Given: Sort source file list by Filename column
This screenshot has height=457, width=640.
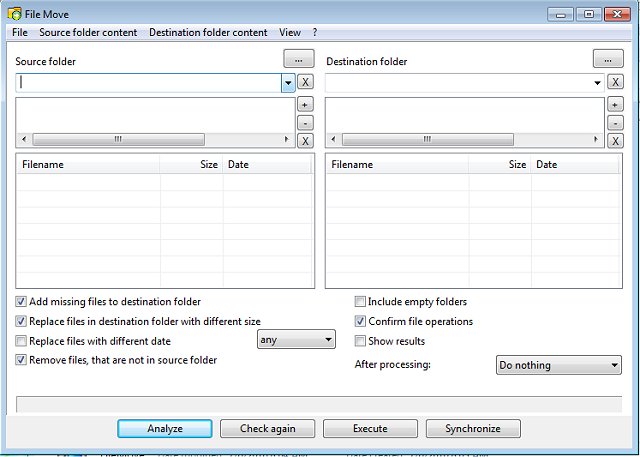Looking at the screenshot, I should click(88, 164).
